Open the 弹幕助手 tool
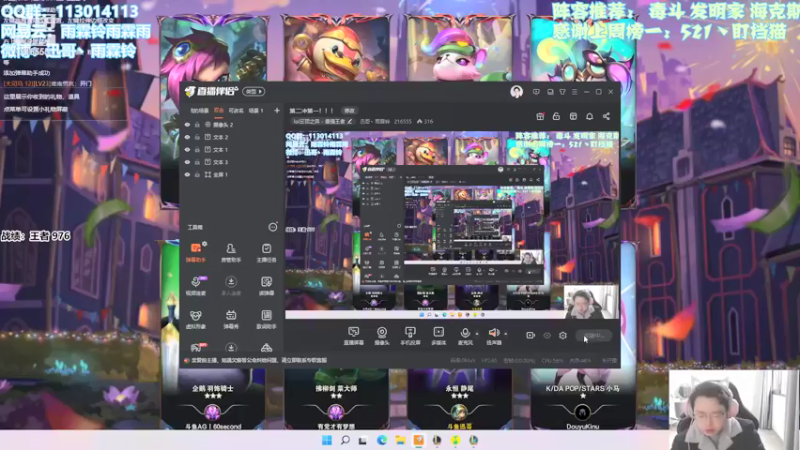This screenshot has height=450, width=800. [195, 253]
